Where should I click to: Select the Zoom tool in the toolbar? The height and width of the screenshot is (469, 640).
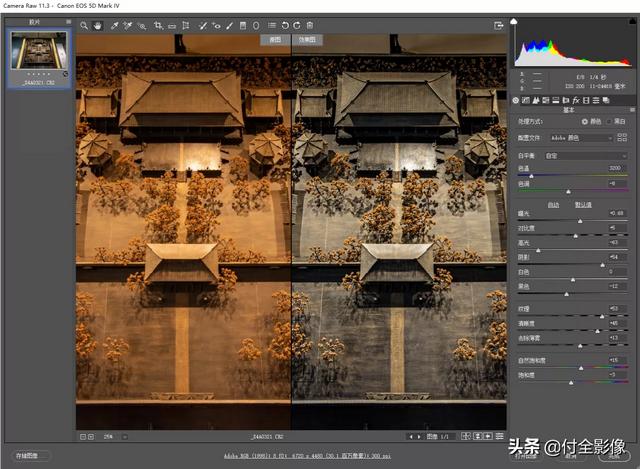click(x=83, y=25)
